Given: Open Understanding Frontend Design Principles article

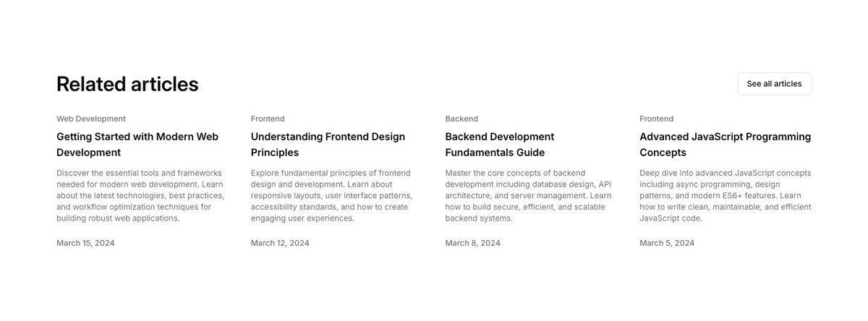Looking at the screenshot, I should [x=328, y=145].
